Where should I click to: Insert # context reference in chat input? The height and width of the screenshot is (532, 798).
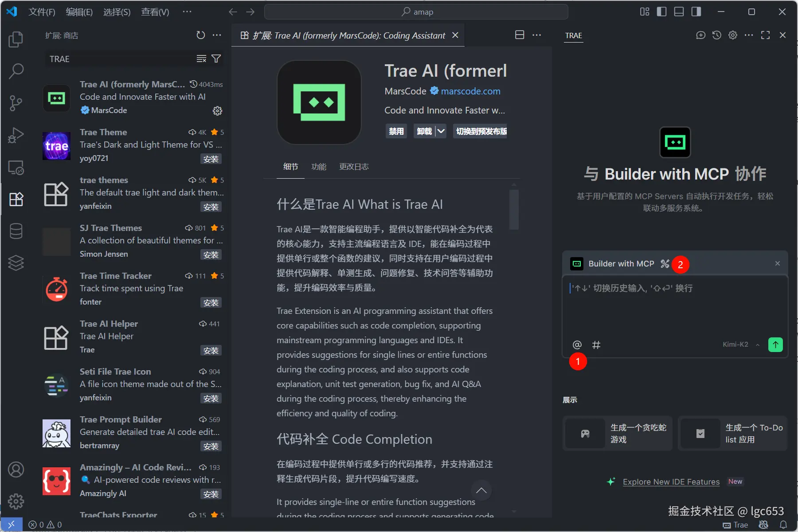point(596,345)
